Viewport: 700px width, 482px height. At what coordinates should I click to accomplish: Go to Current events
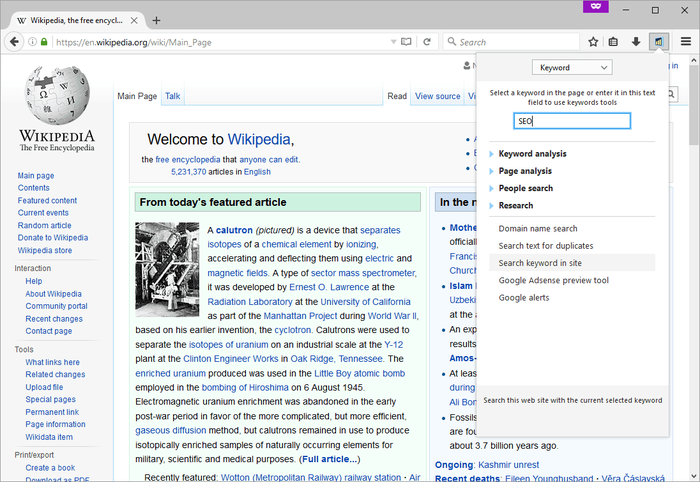43,213
